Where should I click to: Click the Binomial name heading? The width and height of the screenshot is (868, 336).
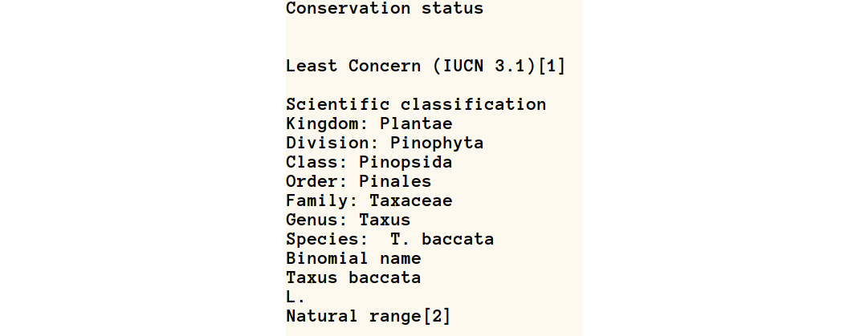click(x=353, y=259)
